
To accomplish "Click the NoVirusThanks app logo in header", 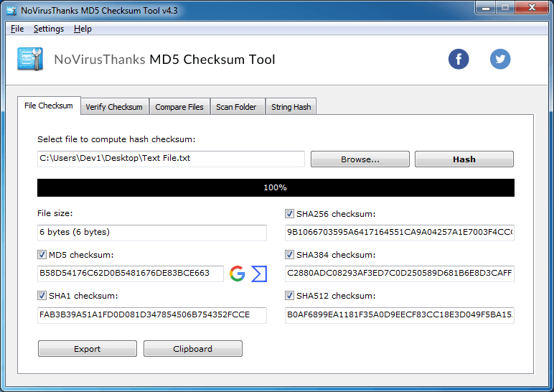I will tap(30, 59).
